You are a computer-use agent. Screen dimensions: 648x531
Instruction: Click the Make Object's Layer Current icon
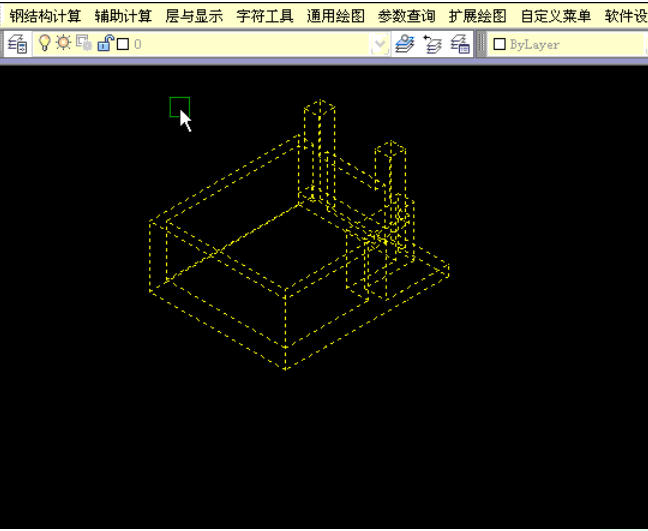[x=404, y=44]
